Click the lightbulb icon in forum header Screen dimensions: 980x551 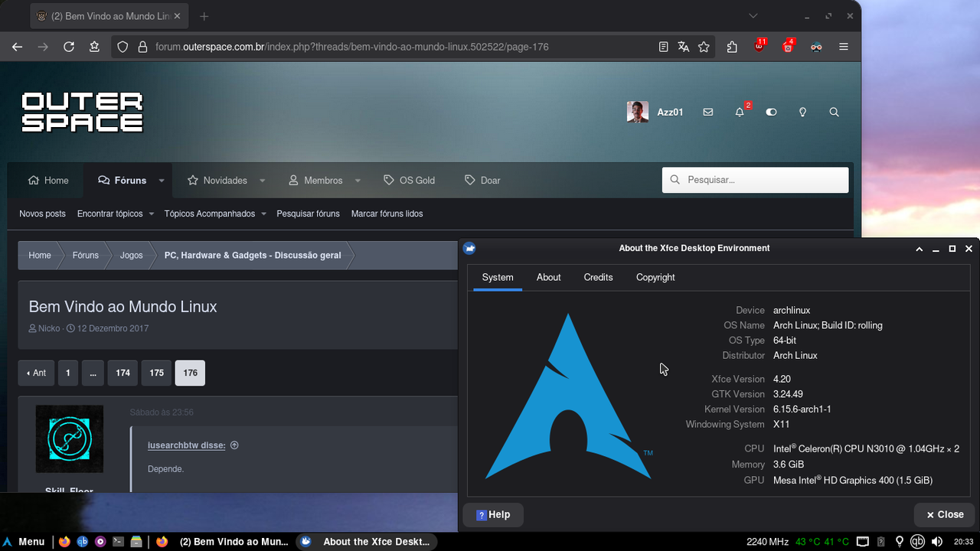[x=802, y=112]
